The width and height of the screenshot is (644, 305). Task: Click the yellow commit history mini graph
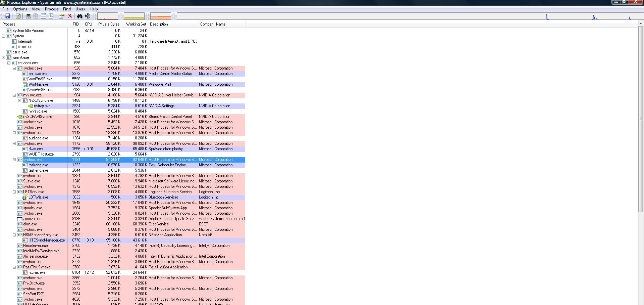[x=134, y=16]
